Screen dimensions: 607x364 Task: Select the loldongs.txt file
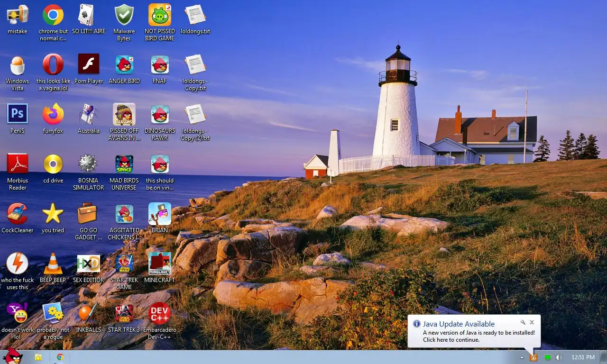pos(195,15)
